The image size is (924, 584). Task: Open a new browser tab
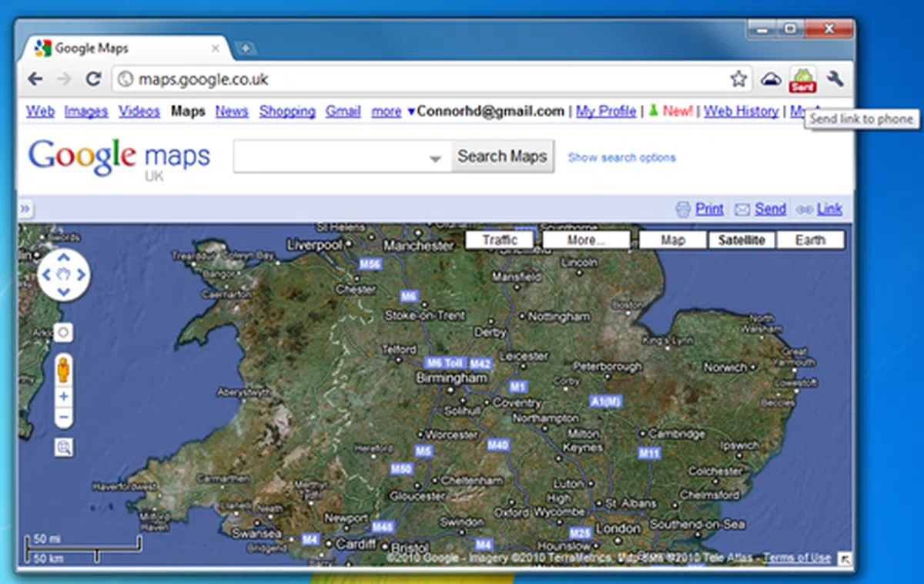[245, 49]
